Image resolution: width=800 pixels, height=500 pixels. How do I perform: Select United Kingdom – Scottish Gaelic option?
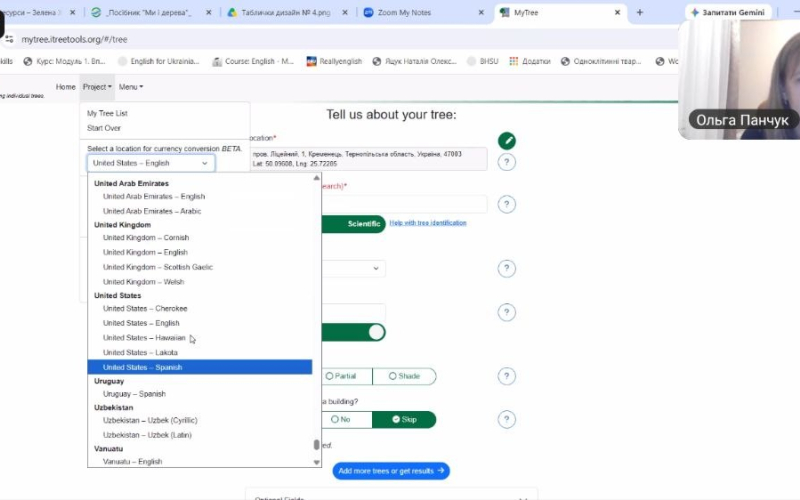coord(158,267)
